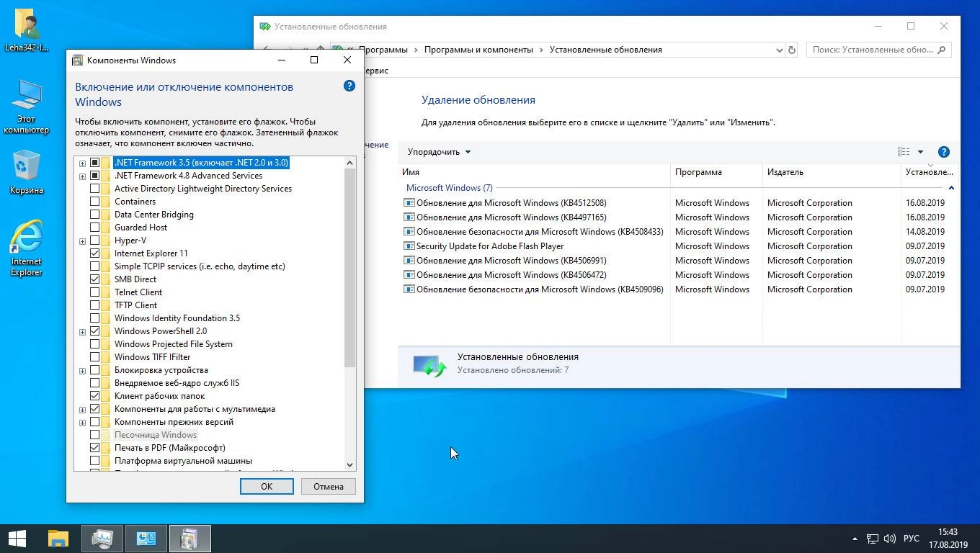Click the Компоненты Windows title bar icon
The width and height of the screenshot is (980, 553).
click(78, 60)
